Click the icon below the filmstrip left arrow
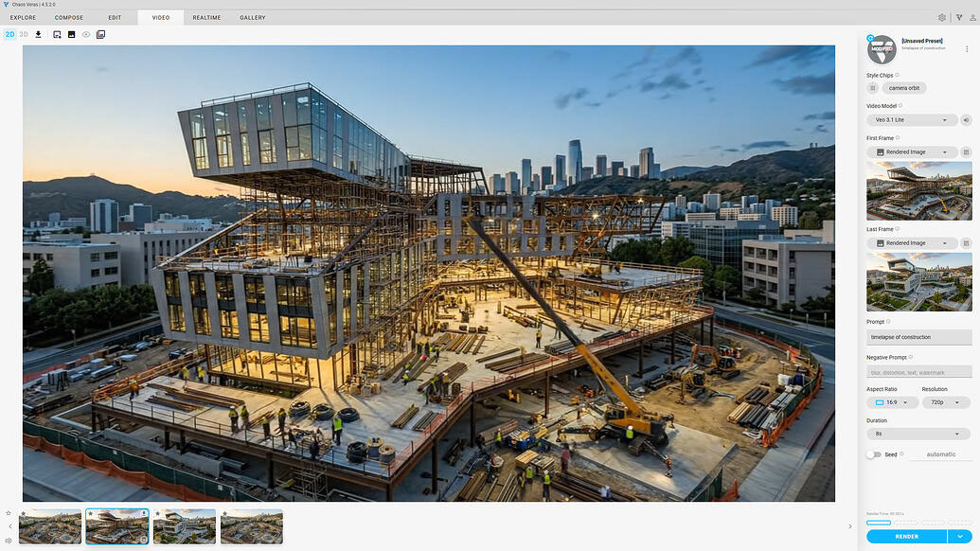 pyautogui.click(x=9, y=541)
